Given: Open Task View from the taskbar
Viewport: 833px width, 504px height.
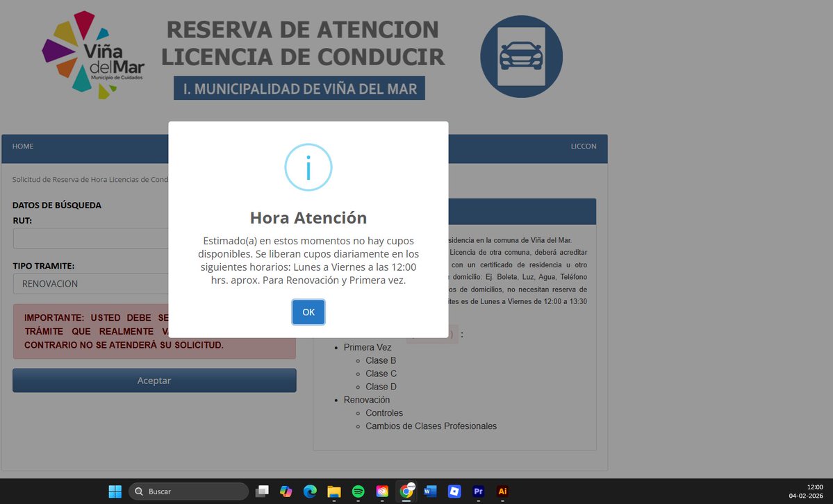Looking at the screenshot, I should (x=262, y=492).
